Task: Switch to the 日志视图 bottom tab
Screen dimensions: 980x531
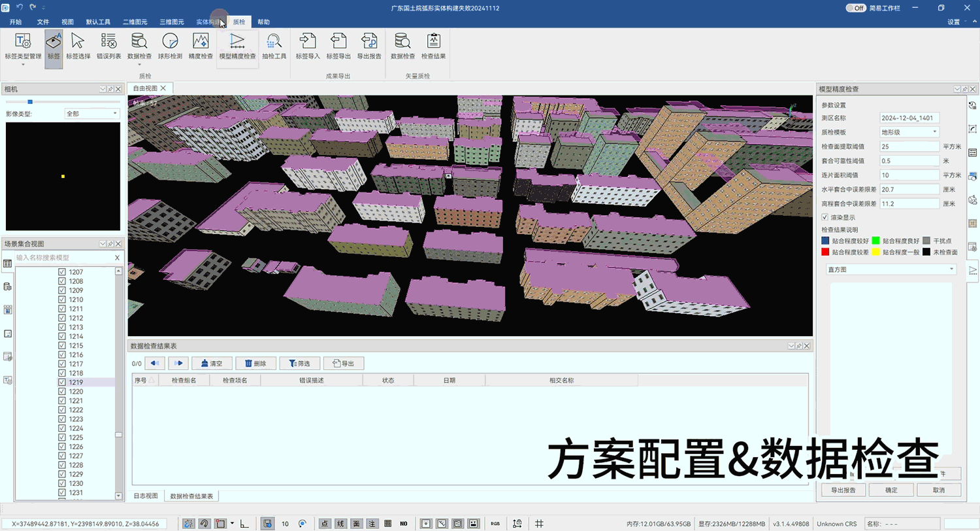Action: click(x=146, y=496)
